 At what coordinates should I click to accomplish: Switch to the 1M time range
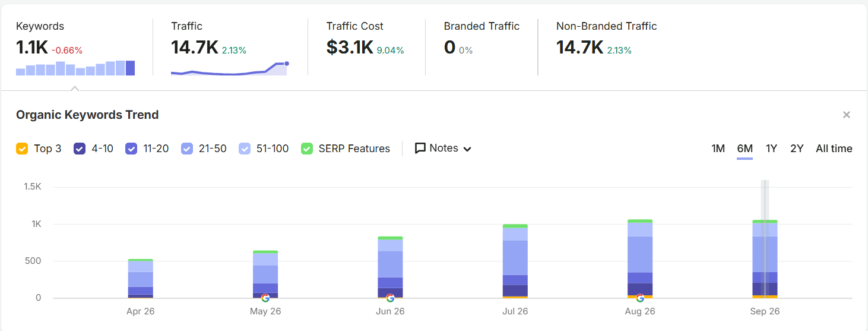718,149
